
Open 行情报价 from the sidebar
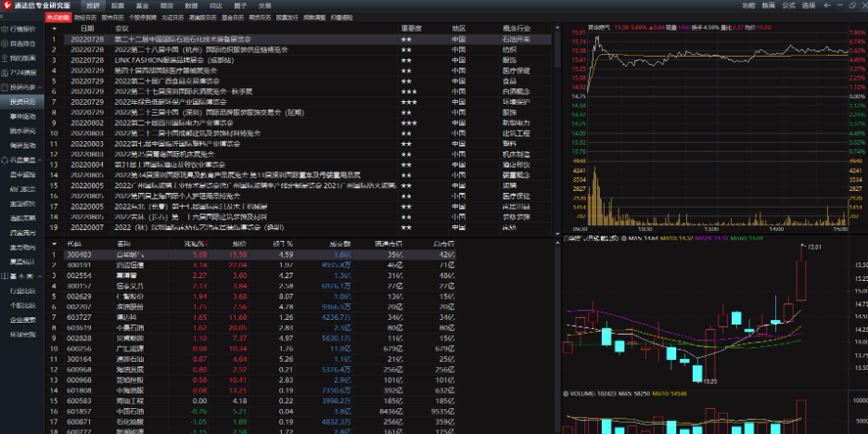pyautogui.click(x=22, y=29)
